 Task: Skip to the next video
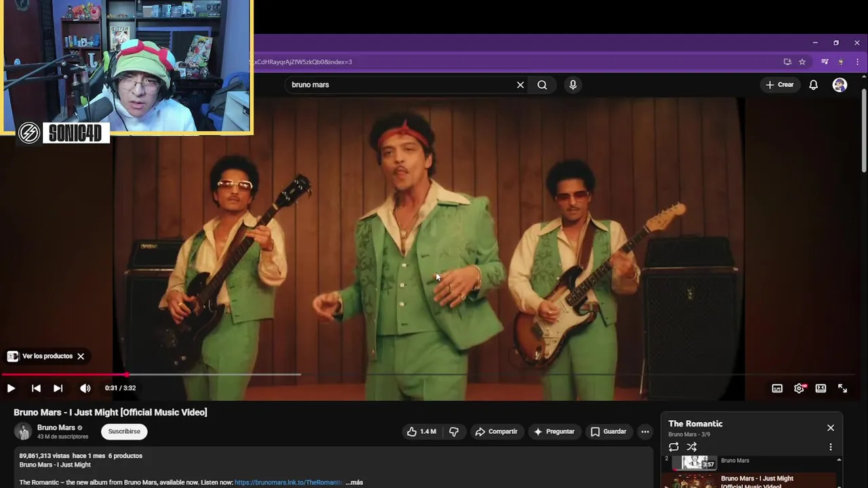point(58,388)
